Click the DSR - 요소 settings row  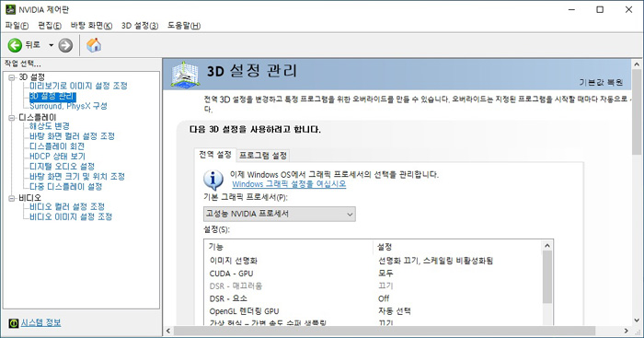[373, 298]
